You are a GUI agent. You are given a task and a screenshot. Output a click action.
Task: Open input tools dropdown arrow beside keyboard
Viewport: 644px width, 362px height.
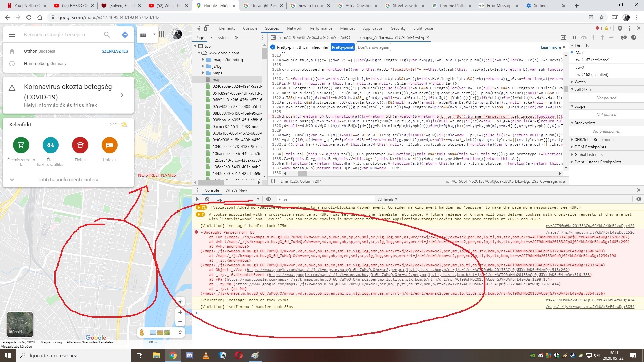(x=154, y=34)
